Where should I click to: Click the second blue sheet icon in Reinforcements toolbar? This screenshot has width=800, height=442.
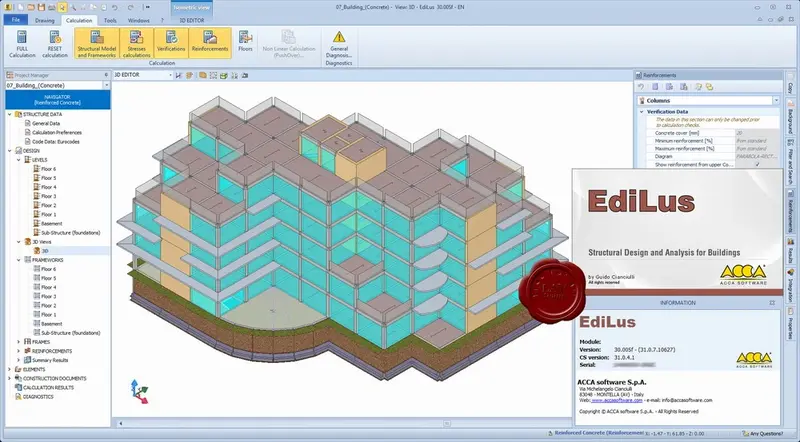coord(669,87)
